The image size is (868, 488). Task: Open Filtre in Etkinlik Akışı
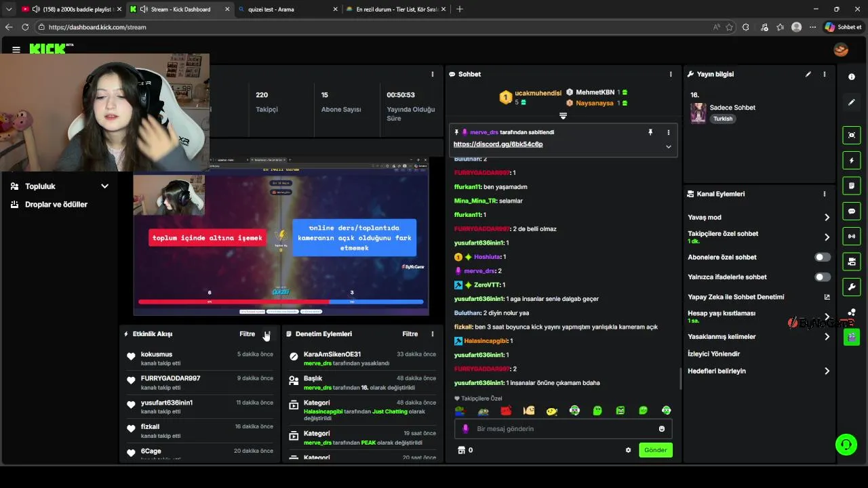[247, 334]
